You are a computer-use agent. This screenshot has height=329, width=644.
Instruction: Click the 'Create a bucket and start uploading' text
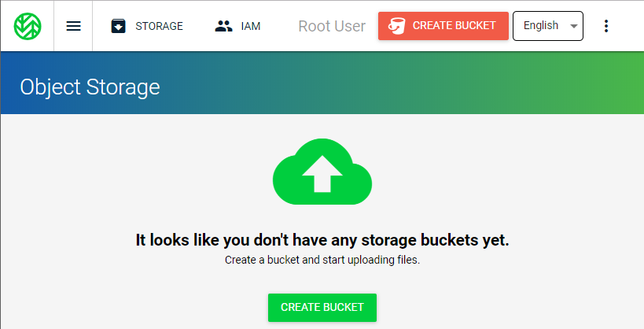click(322, 260)
